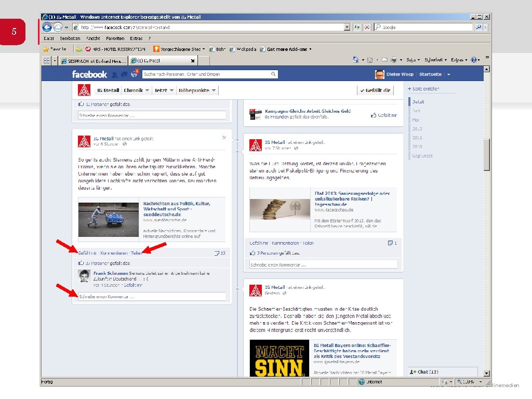Image resolution: width=532 pixels, height=399 pixels.
Task: Open the sueddeutsche.de article thumbnail
Action: [x=109, y=220]
